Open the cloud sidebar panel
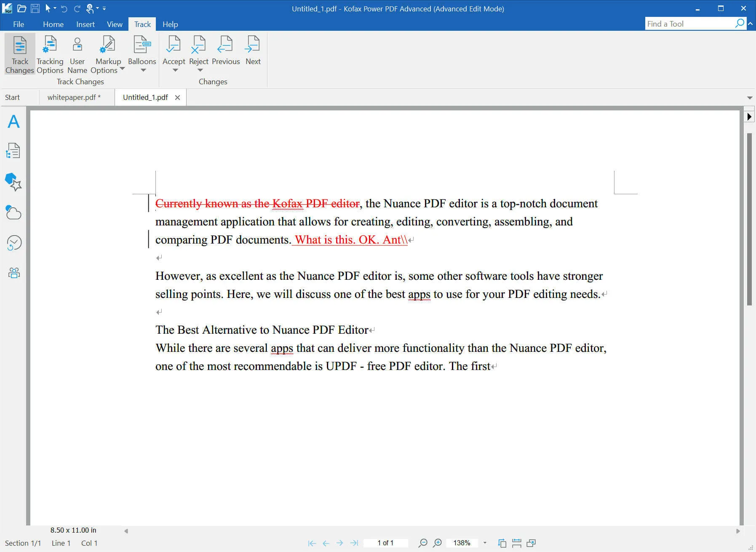Viewport: 756px width, 552px height. coord(13,213)
